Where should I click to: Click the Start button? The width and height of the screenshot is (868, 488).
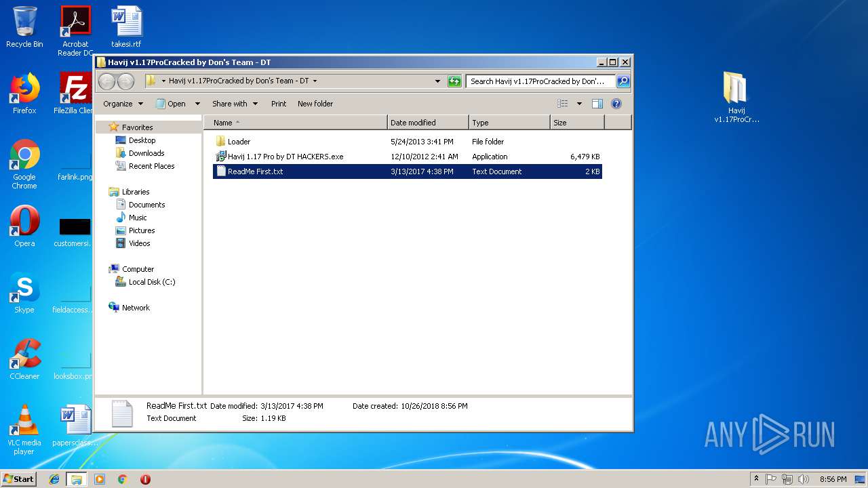[x=18, y=479]
